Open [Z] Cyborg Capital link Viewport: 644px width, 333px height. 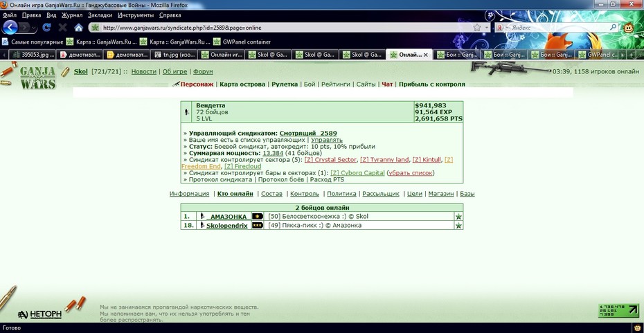pos(357,173)
